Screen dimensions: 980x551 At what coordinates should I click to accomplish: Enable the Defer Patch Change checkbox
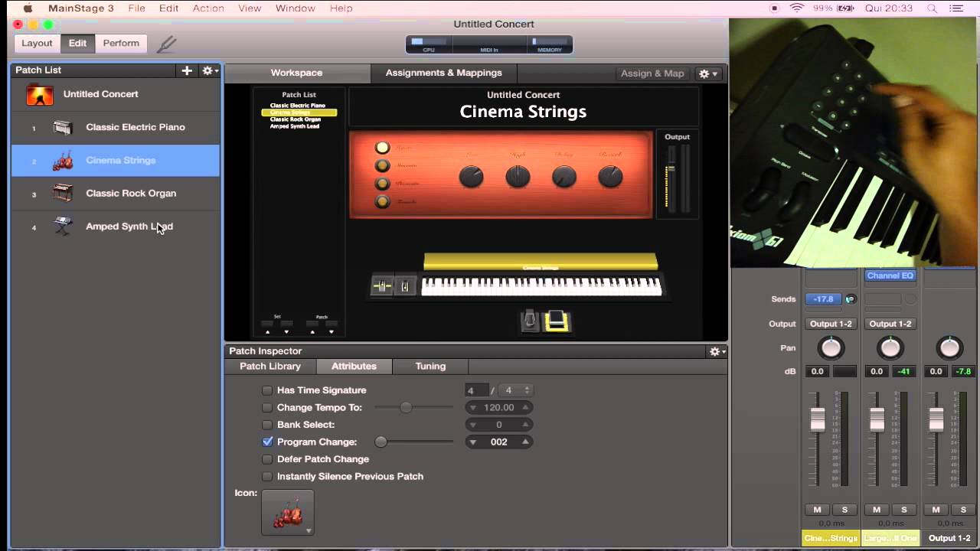point(267,459)
